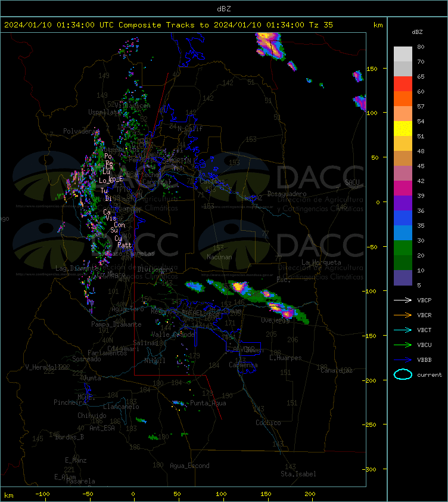Image resolution: width=448 pixels, height=502 pixels.
Task: Click the 'VBCR' legend label
Action: [x=424, y=315]
